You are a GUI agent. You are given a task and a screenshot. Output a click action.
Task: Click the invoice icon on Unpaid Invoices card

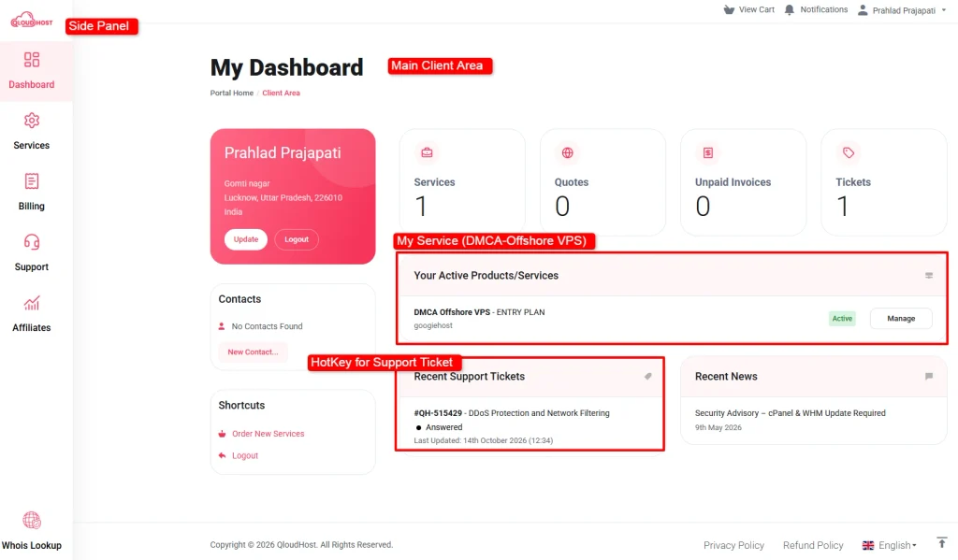708,152
